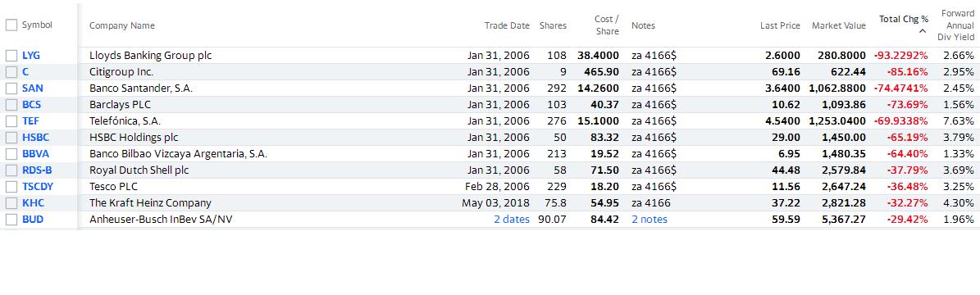
Task: Click the -29.42% total change value
Action: click(x=908, y=220)
